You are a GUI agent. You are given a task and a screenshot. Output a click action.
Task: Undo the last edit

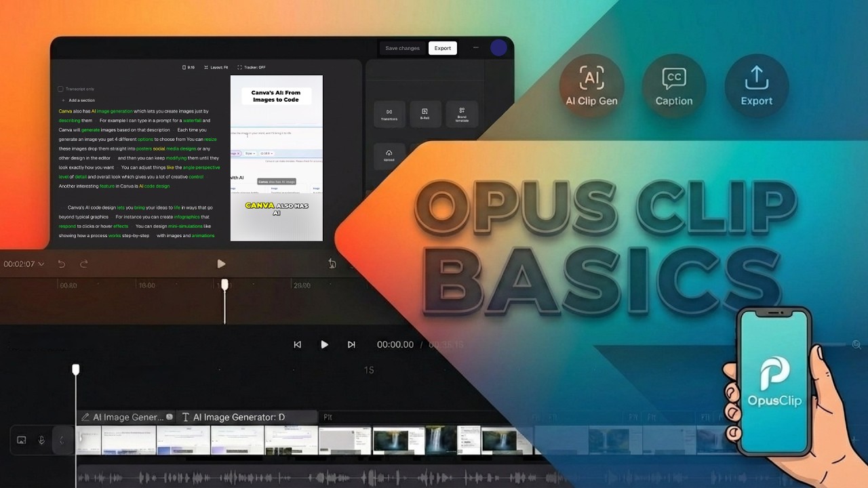[x=62, y=264]
